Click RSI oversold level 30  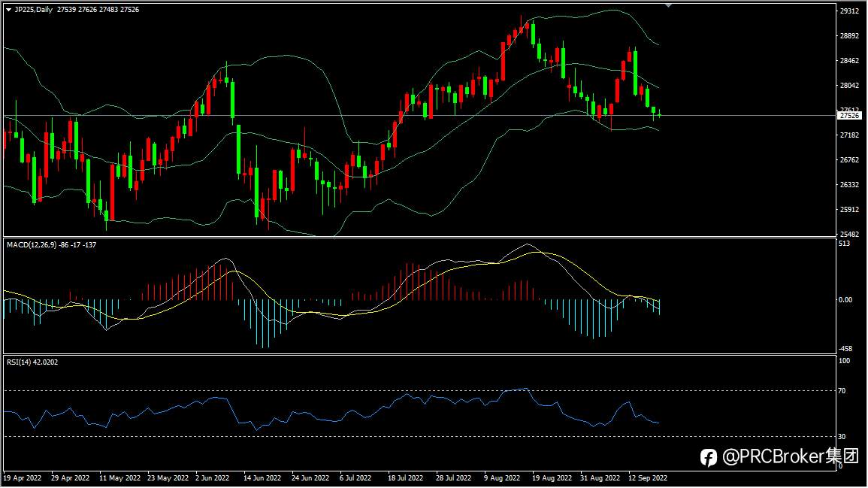tap(842, 437)
